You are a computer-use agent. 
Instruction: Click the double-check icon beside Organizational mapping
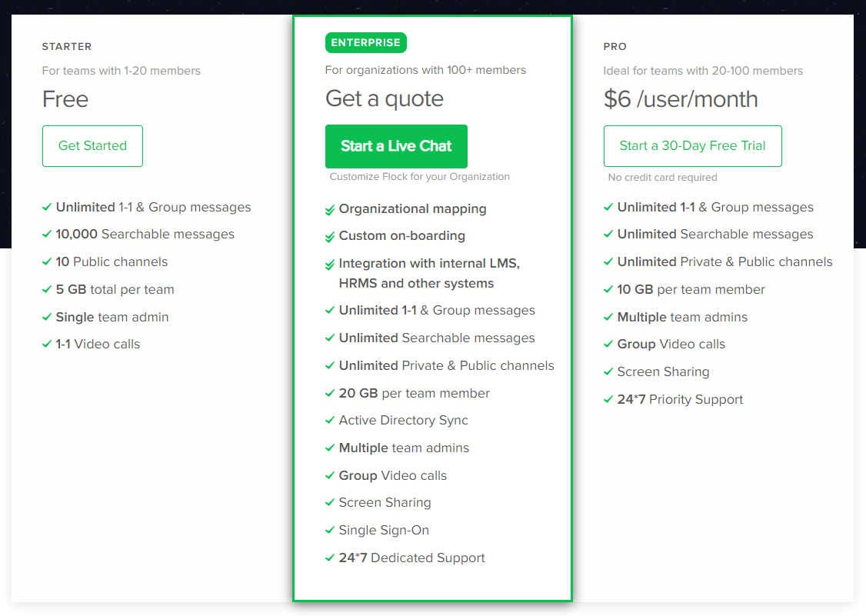330,210
